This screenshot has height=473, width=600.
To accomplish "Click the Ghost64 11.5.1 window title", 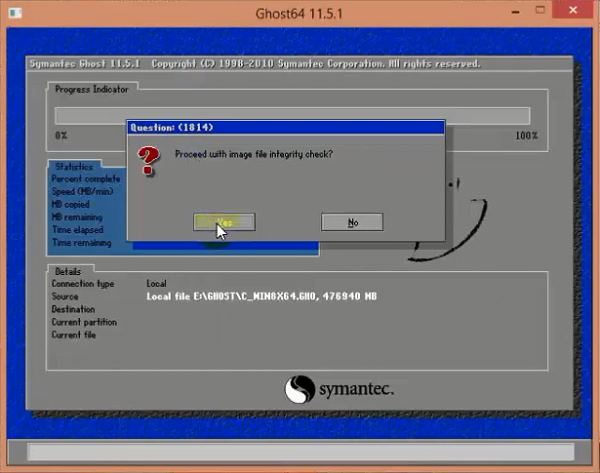I will click(299, 14).
